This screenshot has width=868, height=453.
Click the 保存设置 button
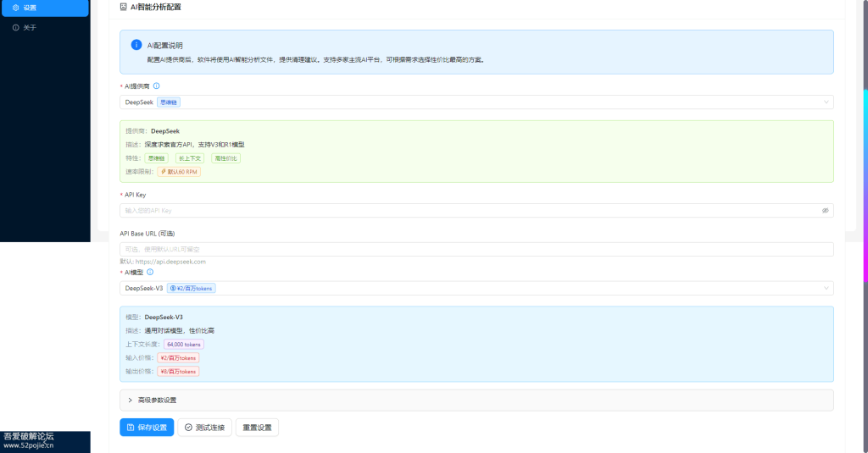pyautogui.click(x=147, y=428)
